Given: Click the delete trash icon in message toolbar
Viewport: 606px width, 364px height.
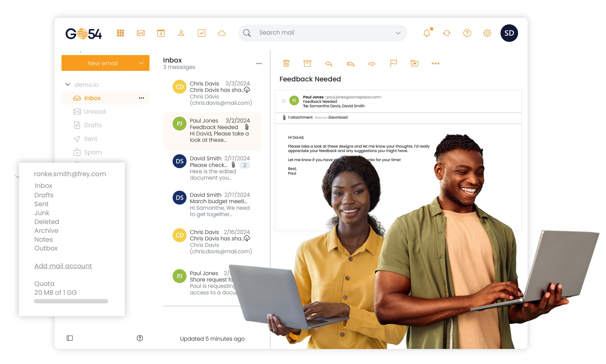Looking at the screenshot, I should [286, 63].
